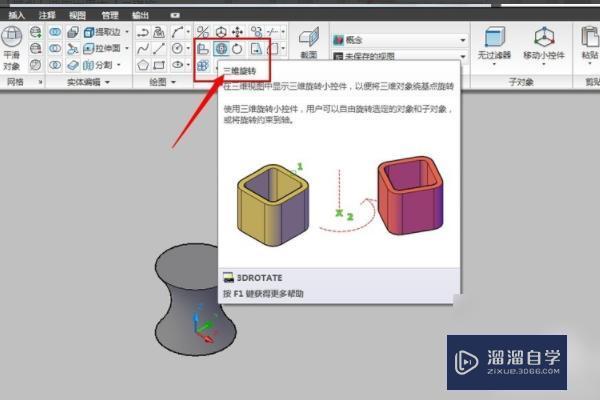Open dropdown arrow next to 拉伸面

tap(127, 49)
